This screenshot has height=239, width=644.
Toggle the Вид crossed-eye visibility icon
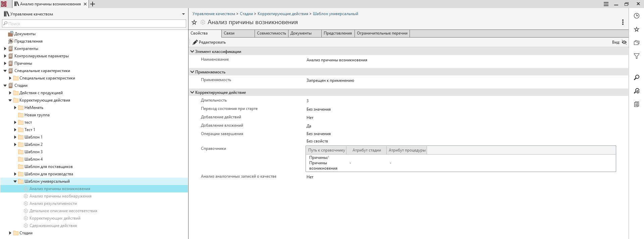(624, 42)
